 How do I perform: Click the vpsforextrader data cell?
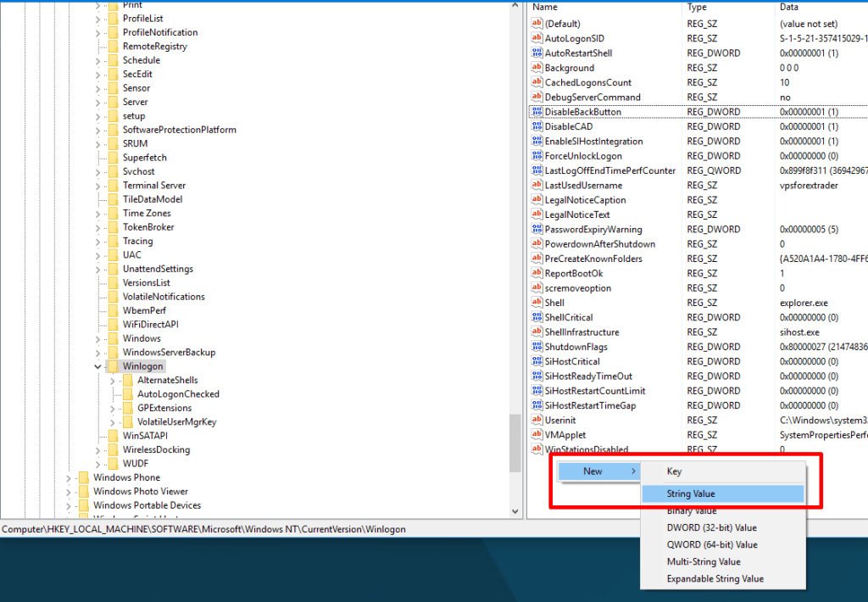point(809,185)
